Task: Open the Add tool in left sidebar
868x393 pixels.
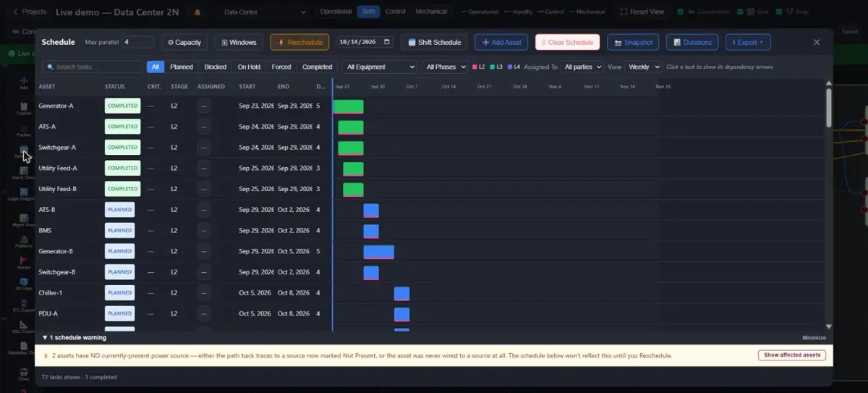Action: 24,82
